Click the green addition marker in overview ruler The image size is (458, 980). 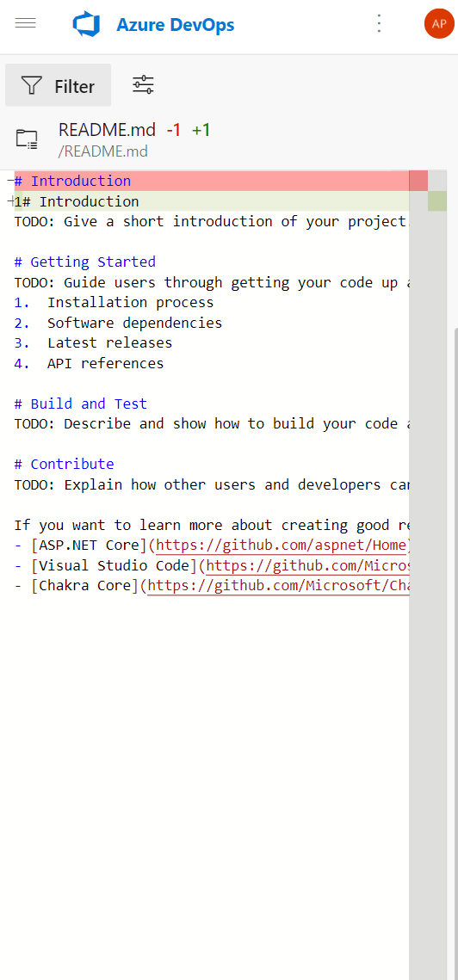click(437, 201)
